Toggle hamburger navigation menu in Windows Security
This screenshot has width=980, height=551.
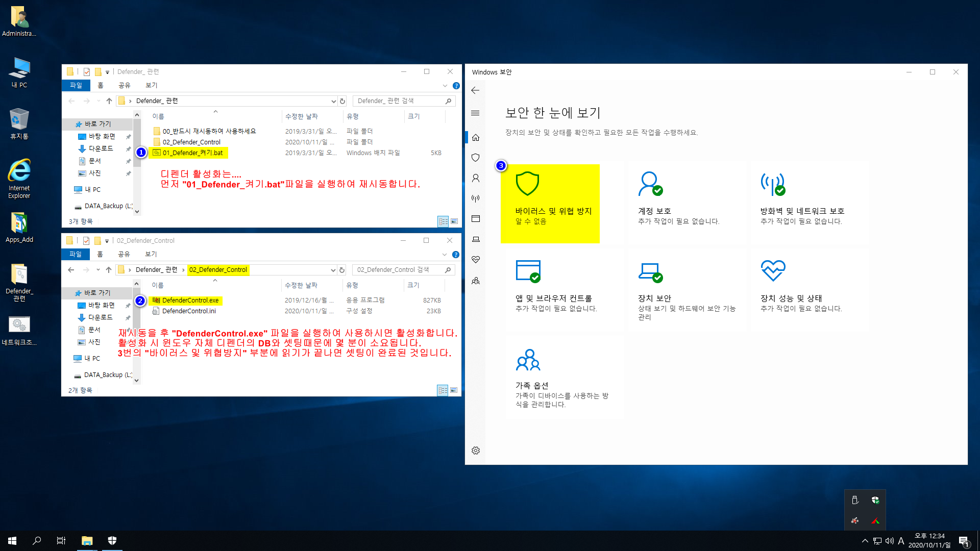(475, 113)
